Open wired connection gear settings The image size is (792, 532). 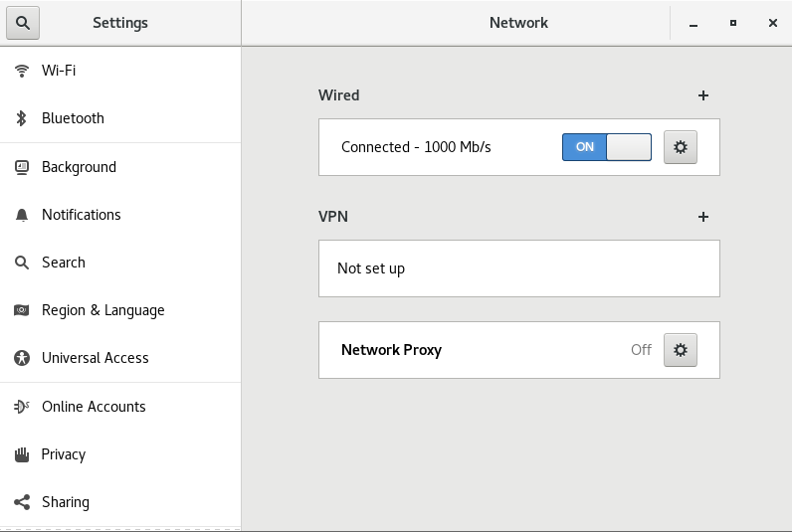[x=681, y=147]
